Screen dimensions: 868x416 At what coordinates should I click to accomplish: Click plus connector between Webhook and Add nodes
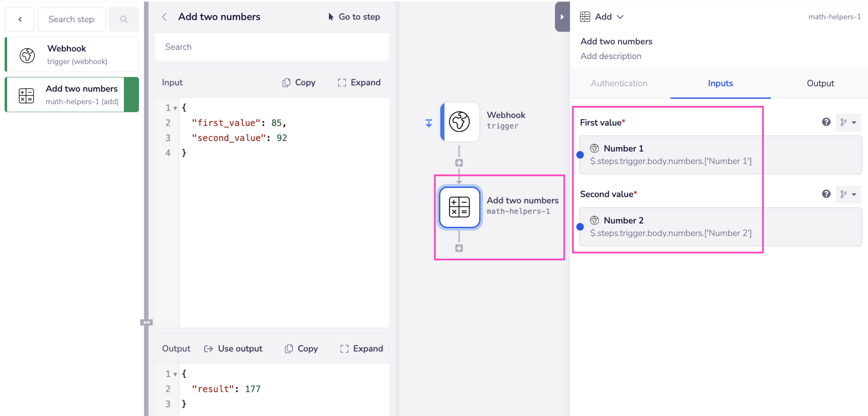pyautogui.click(x=459, y=163)
